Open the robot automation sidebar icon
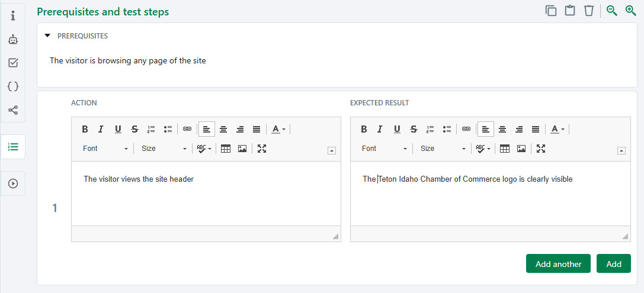The width and height of the screenshot is (644, 293). pyautogui.click(x=13, y=40)
